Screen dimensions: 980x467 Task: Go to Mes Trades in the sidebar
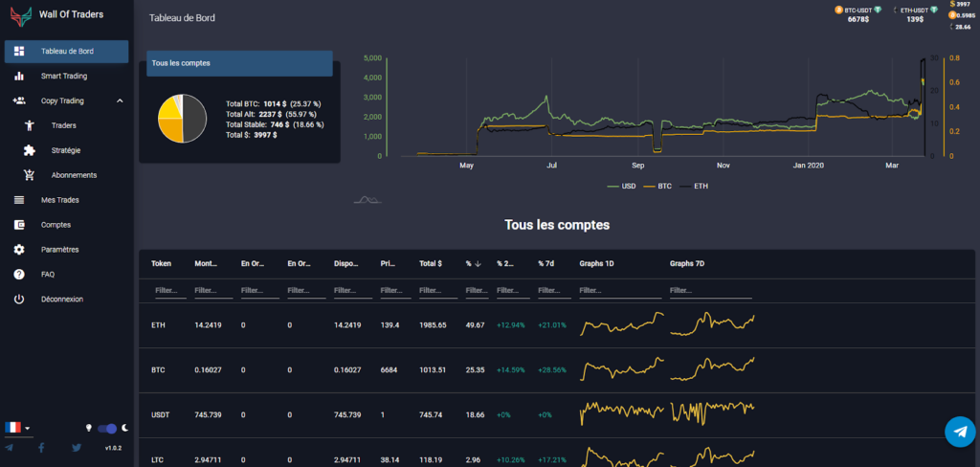59,200
